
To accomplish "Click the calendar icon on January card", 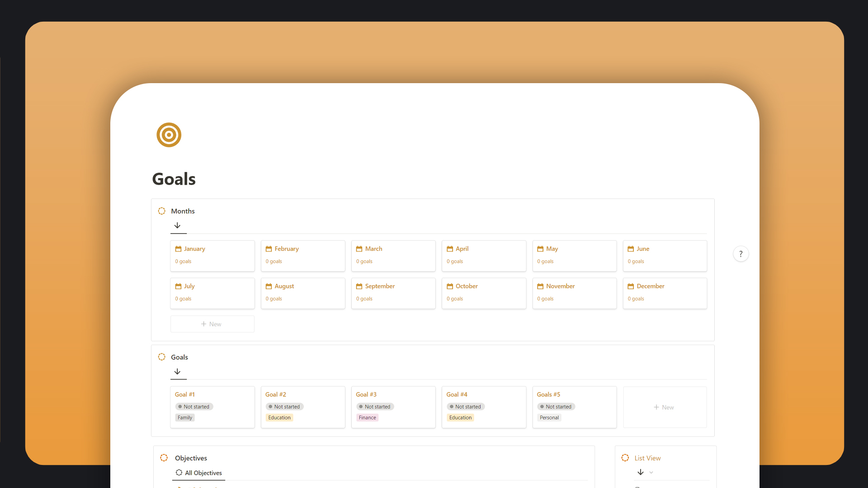I will click(x=178, y=249).
